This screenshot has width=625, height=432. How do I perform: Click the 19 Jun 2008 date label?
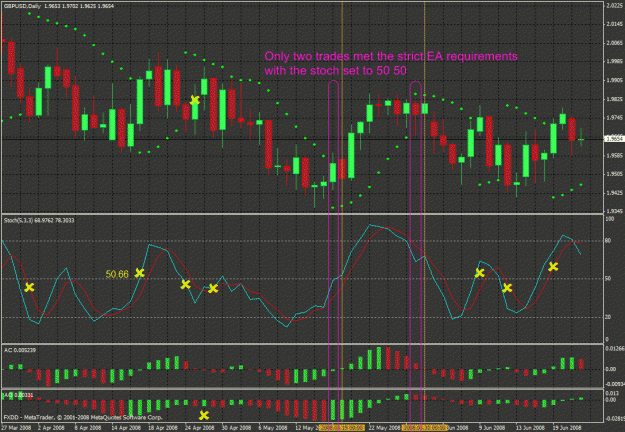pyautogui.click(x=568, y=428)
